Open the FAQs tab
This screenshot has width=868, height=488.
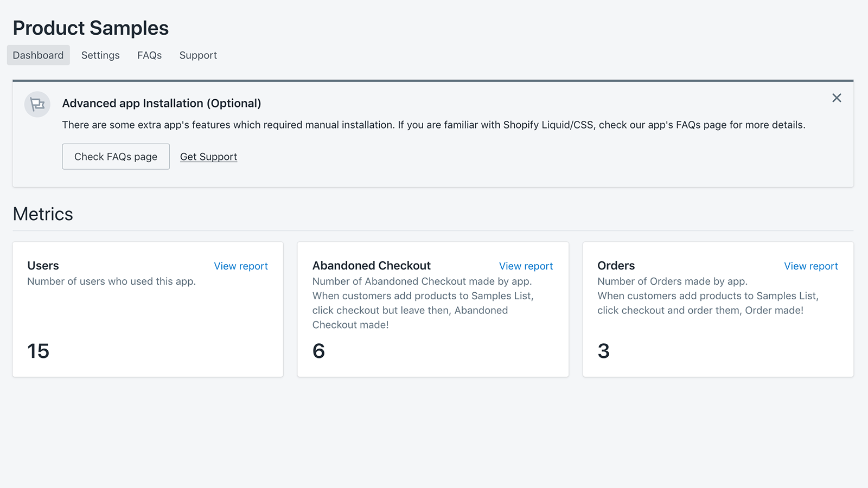pos(149,55)
